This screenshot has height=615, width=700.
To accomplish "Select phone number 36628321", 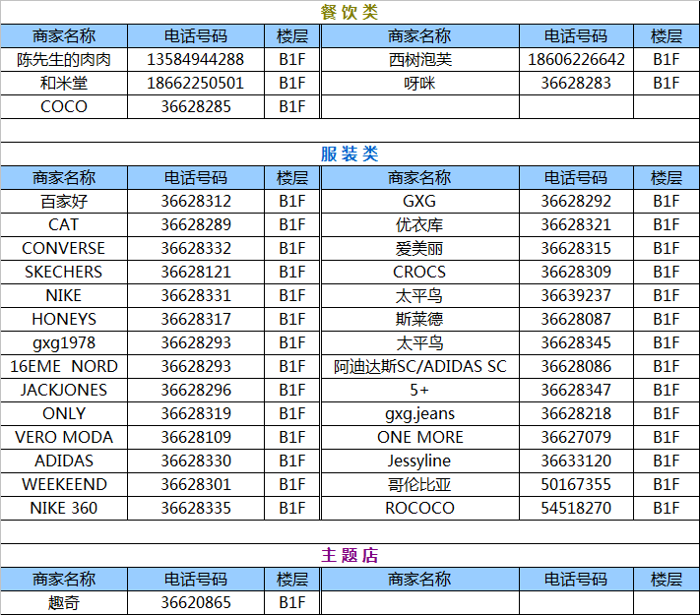I will 576,224.
